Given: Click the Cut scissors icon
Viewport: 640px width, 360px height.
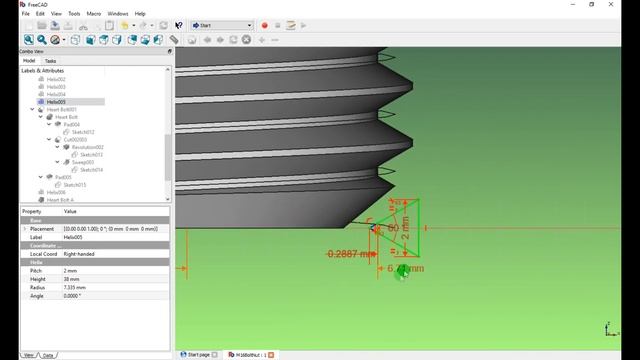Looking at the screenshot, I should click(83, 25).
